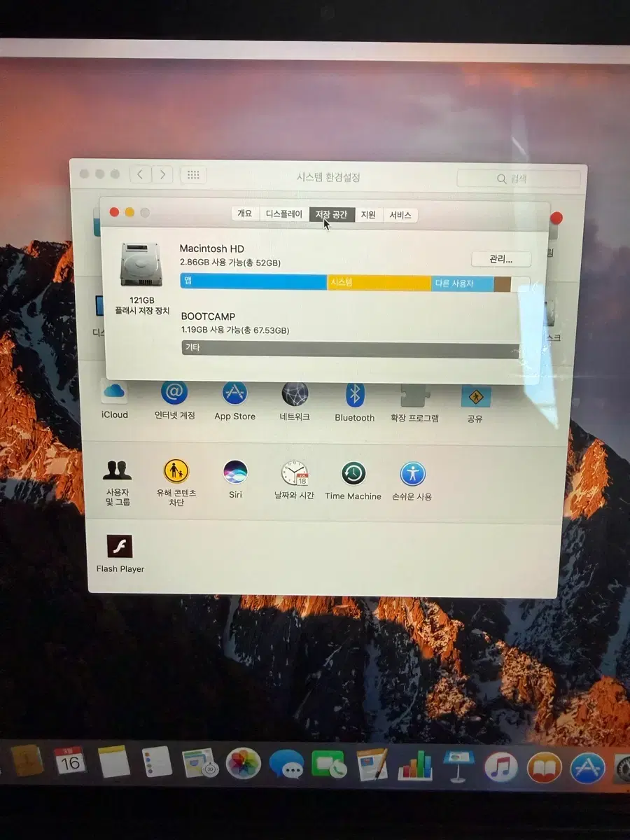Open App Store pane in System Preferences

point(234,402)
